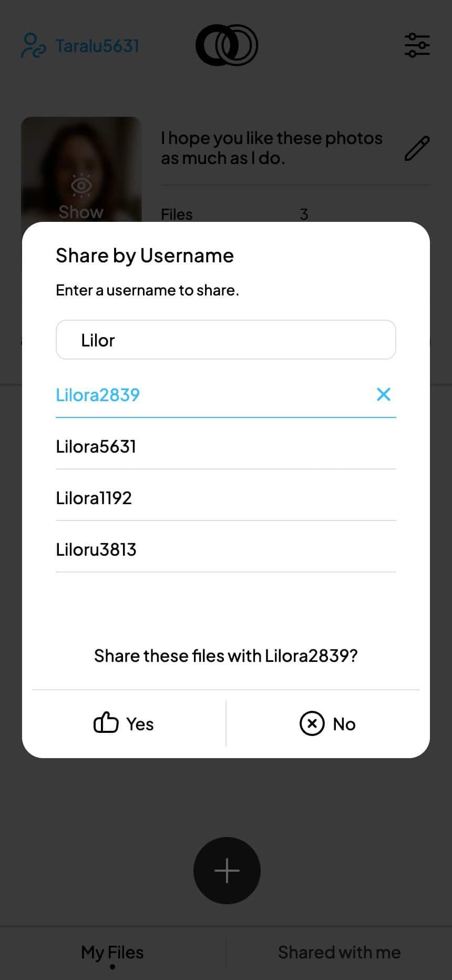The height and width of the screenshot is (980, 452).
Task: Switch to the Shared with me tab
Action: coord(339,952)
